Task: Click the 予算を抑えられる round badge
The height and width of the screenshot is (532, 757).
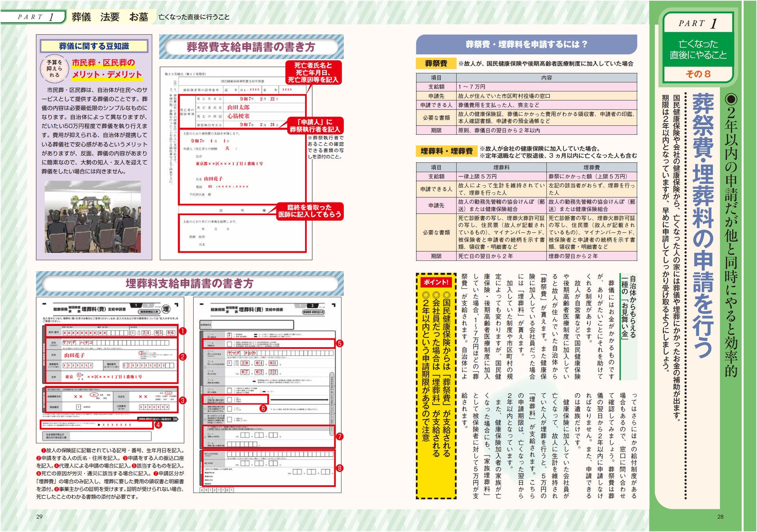Action: point(54,69)
